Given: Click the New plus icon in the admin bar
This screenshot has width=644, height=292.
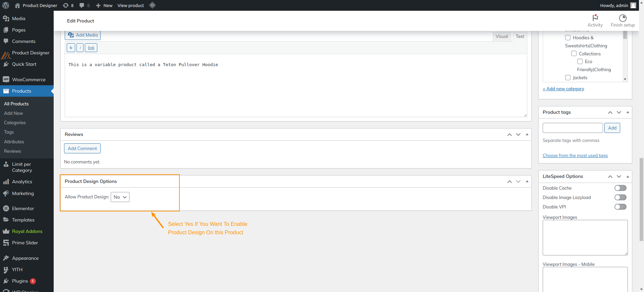Looking at the screenshot, I should click(x=98, y=5).
